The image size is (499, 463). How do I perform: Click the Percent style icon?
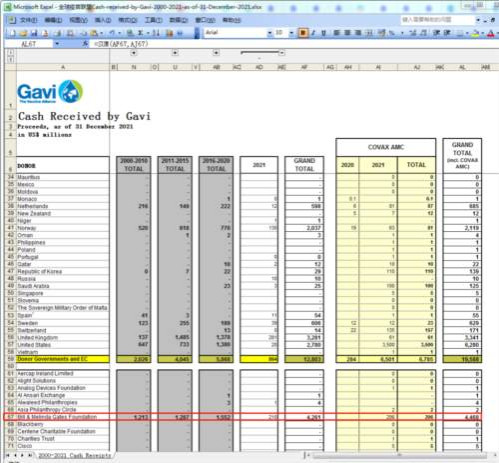pyautogui.click(x=392, y=33)
